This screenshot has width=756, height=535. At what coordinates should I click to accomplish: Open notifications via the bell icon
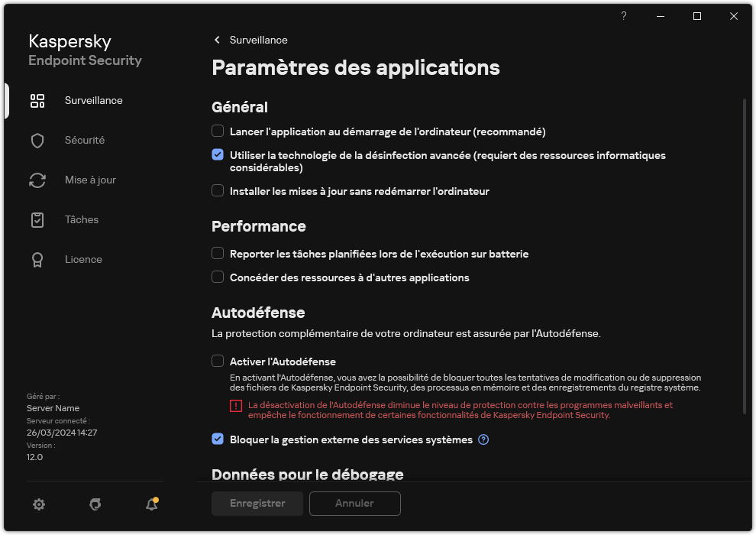tap(150, 504)
